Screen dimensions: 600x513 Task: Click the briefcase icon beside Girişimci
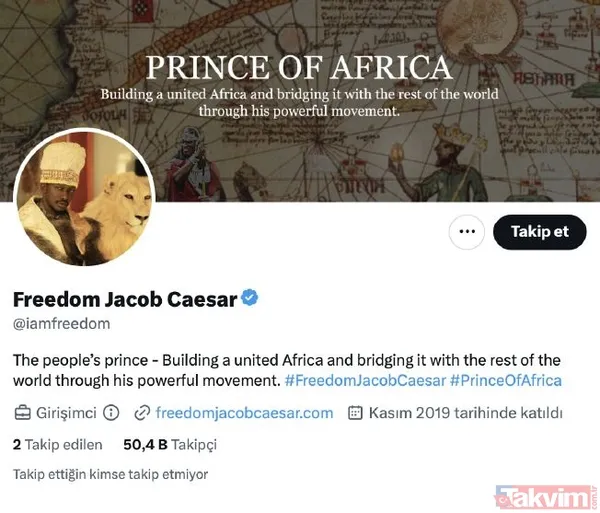pyautogui.click(x=22, y=412)
